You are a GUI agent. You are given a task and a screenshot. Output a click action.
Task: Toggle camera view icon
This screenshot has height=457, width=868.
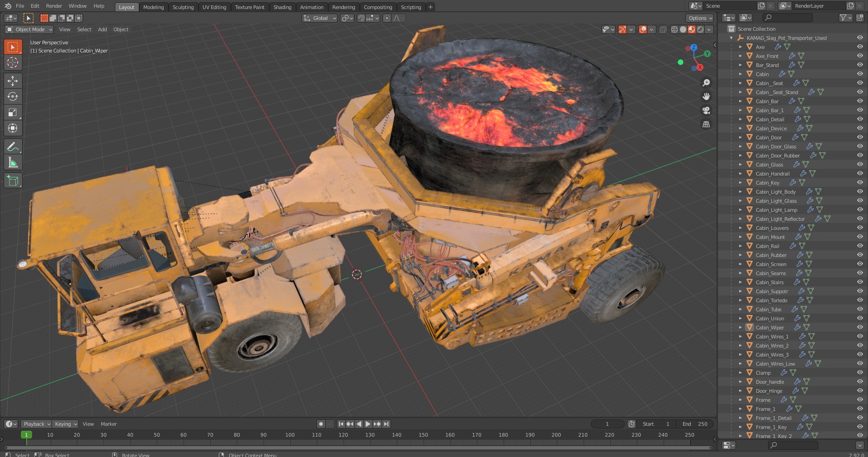pyautogui.click(x=706, y=110)
